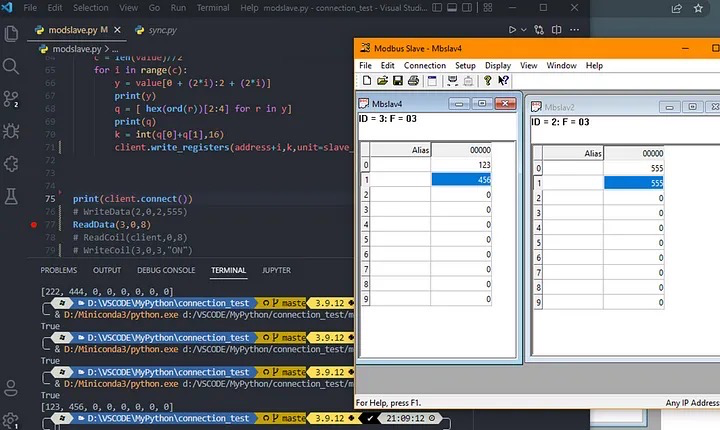This screenshot has width=720, height=430.
Task: Open the run options dropdown arrow
Action: click(523, 30)
